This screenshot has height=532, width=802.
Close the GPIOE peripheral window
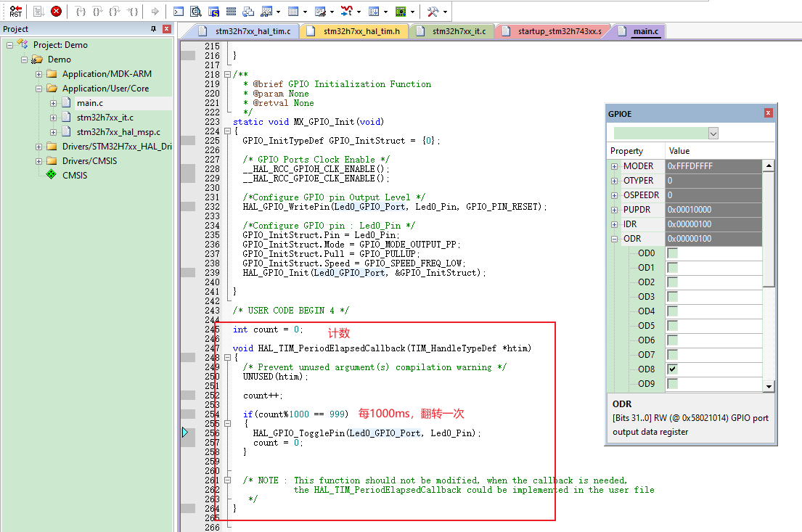(768, 113)
